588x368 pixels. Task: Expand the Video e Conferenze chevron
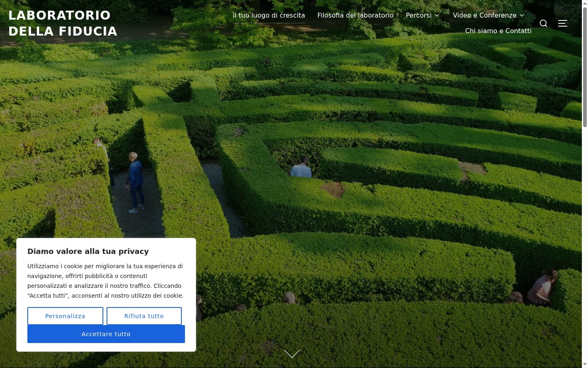click(522, 16)
